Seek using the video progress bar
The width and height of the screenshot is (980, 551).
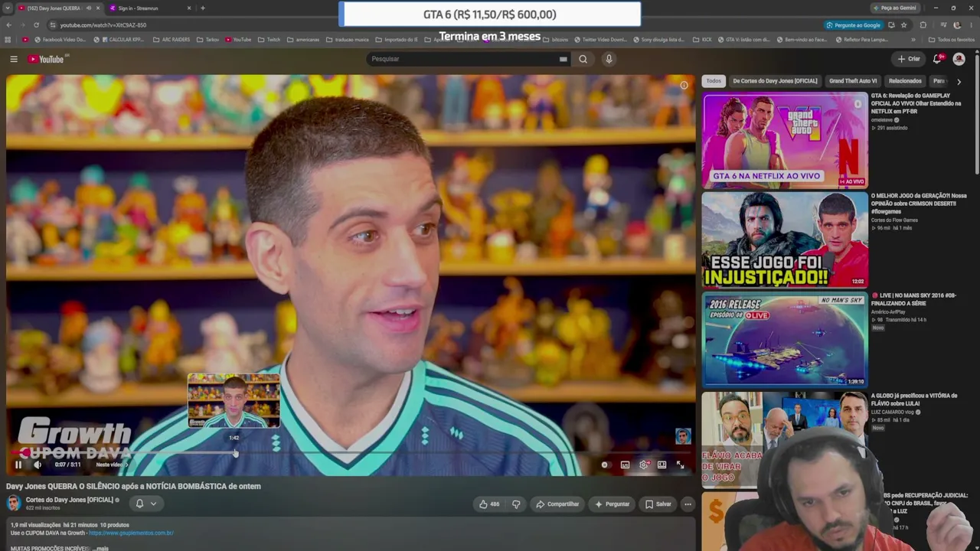click(351, 453)
